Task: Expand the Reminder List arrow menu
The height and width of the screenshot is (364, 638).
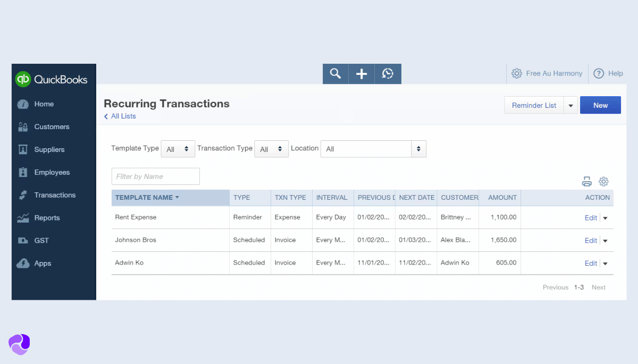Action: (570, 106)
